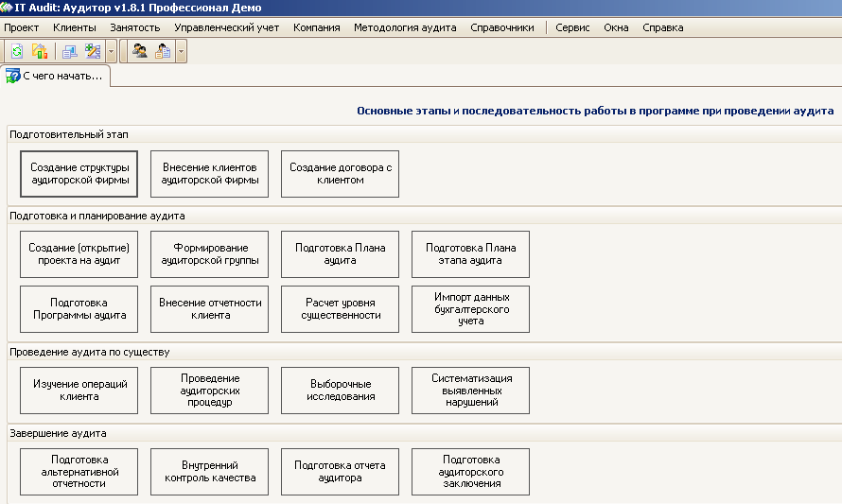Click the first toolbar's left drag handle
842x504 pixels.
click(x=3, y=52)
